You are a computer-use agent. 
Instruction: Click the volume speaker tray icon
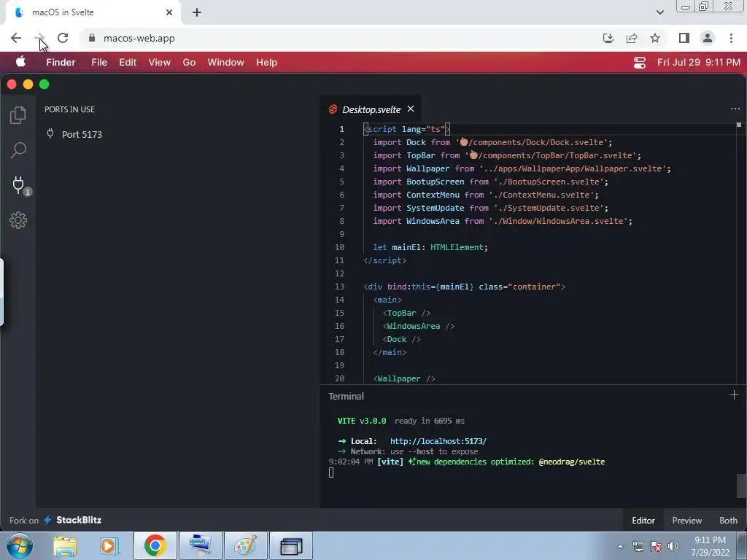(673, 546)
